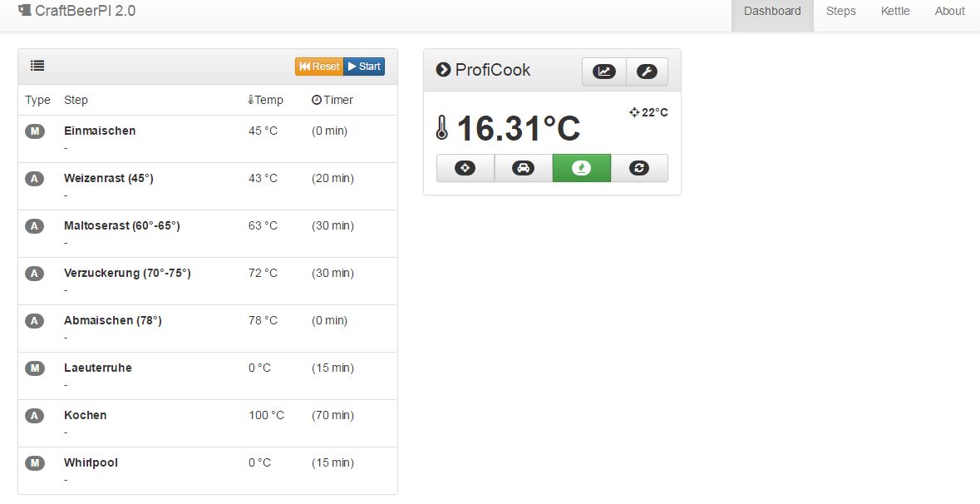Open the About page
Viewport: 980px width, 504px height.
[949, 12]
